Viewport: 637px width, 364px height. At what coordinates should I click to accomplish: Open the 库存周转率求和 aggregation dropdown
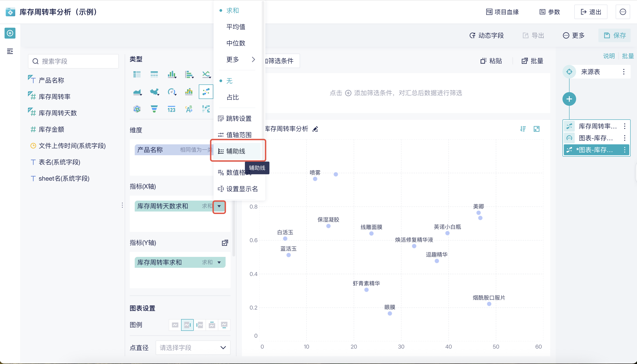pyautogui.click(x=219, y=262)
